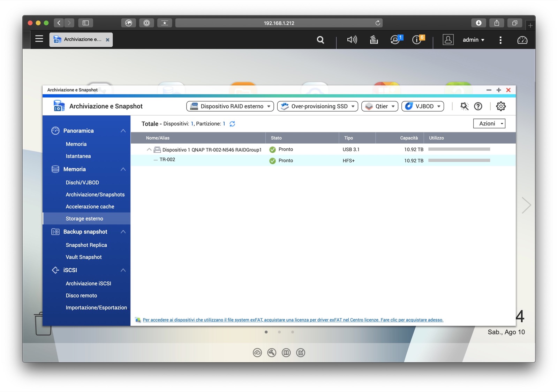This screenshot has width=558, height=392.
Task: Open the admin user dropdown
Action: click(x=473, y=40)
